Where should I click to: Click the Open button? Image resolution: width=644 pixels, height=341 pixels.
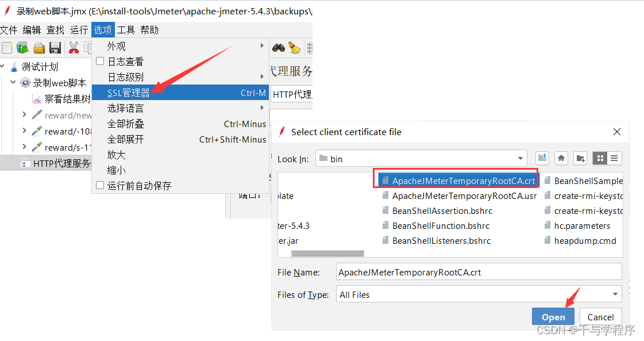click(553, 317)
